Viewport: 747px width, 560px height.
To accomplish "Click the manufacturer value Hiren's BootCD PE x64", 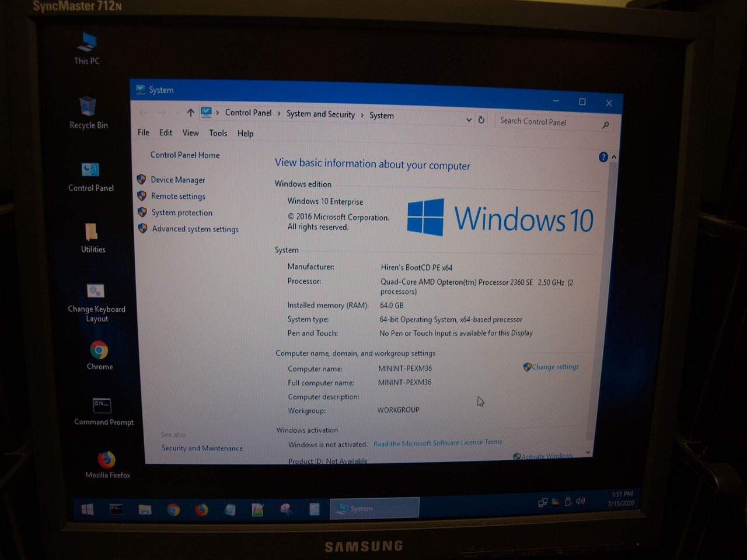I will (416, 268).
